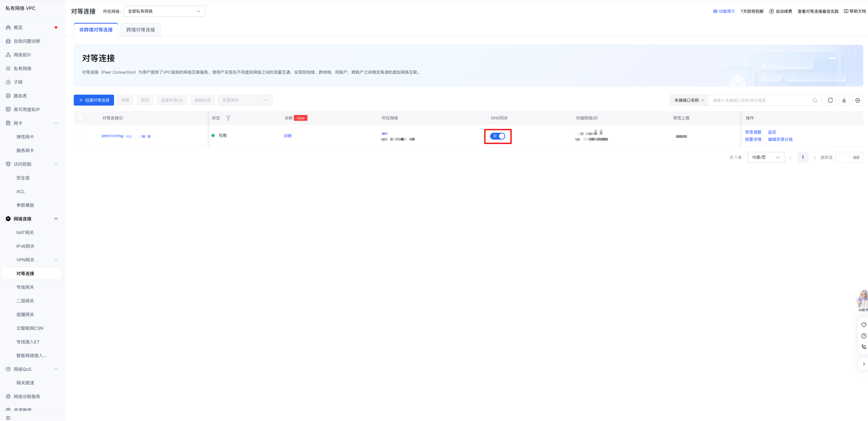Collapse the right floating rail arrow
This screenshot has height=421, width=868.
tap(864, 364)
